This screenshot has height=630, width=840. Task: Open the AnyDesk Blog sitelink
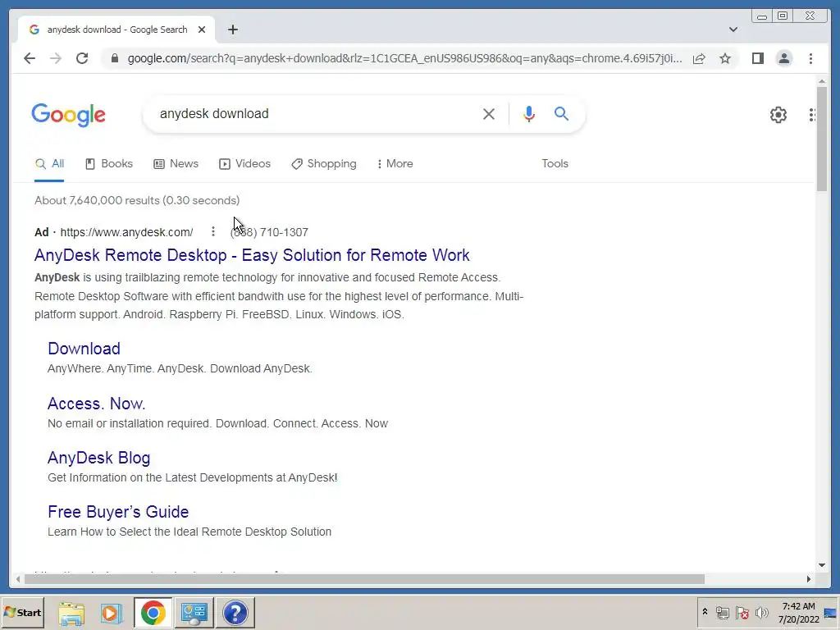(99, 458)
